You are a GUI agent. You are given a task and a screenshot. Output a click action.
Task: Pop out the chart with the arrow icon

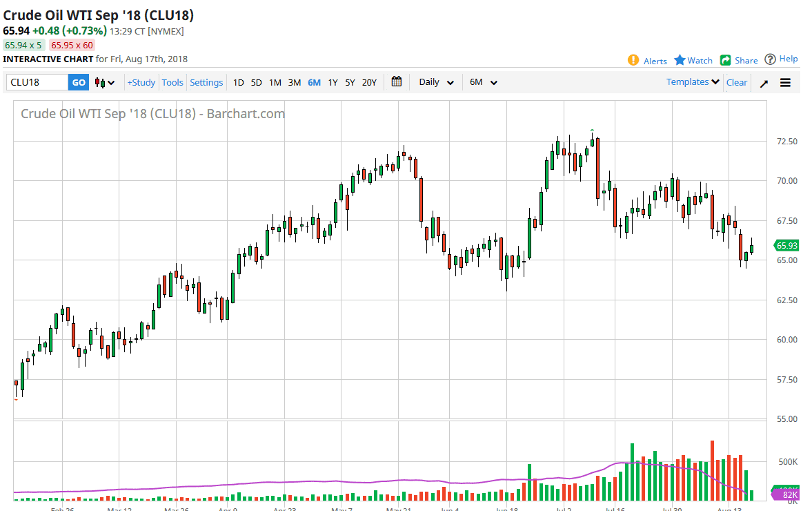click(x=764, y=81)
